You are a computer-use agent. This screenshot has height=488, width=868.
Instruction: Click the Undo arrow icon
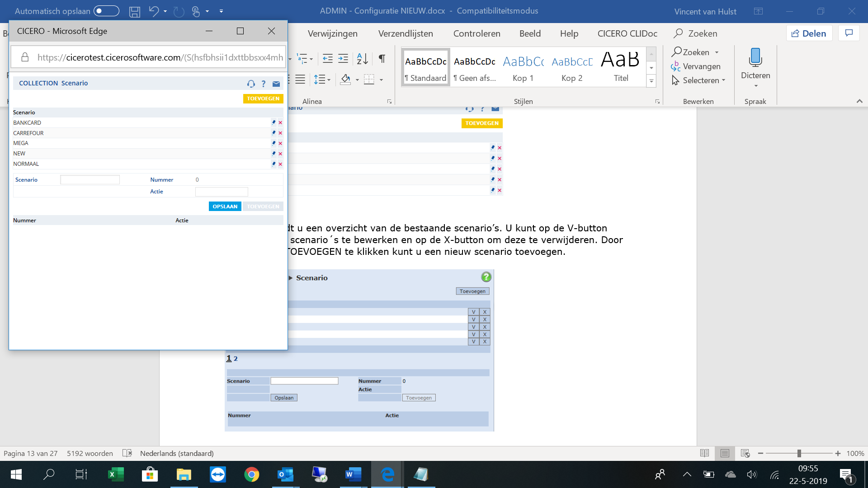coord(154,11)
